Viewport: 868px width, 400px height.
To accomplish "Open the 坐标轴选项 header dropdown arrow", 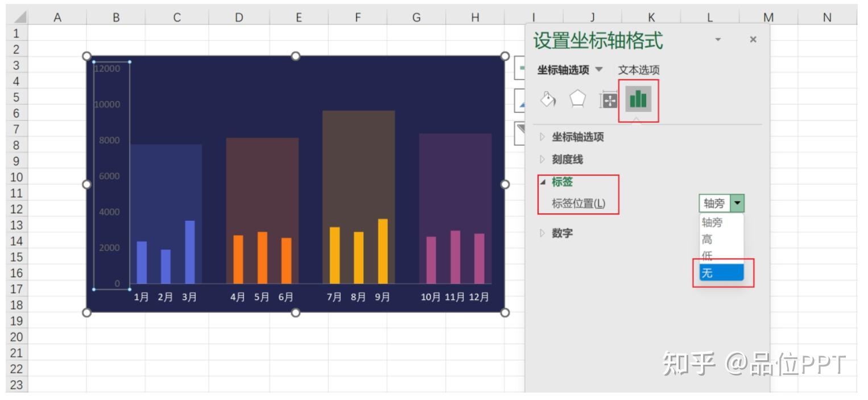I will [x=599, y=69].
